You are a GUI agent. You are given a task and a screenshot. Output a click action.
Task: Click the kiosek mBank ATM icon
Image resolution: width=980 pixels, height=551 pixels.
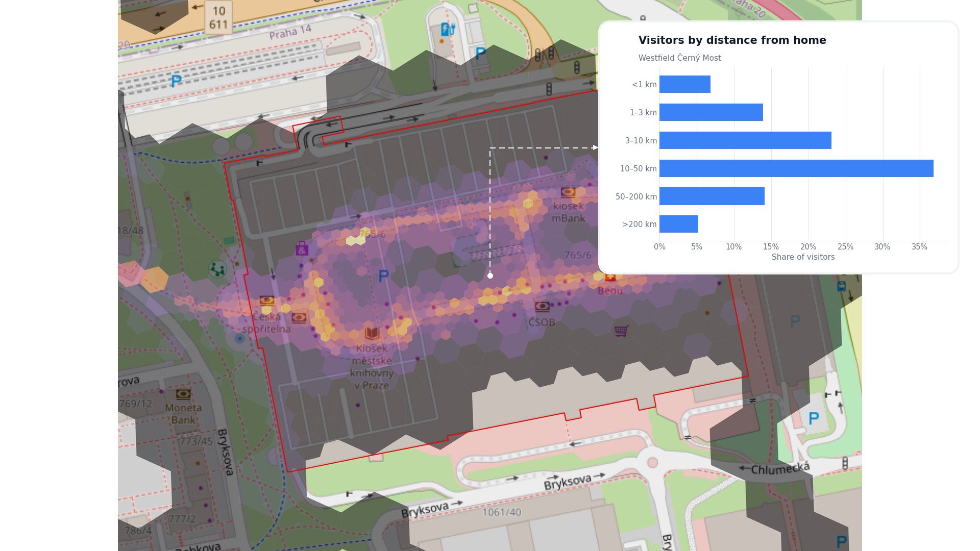tap(568, 192)
